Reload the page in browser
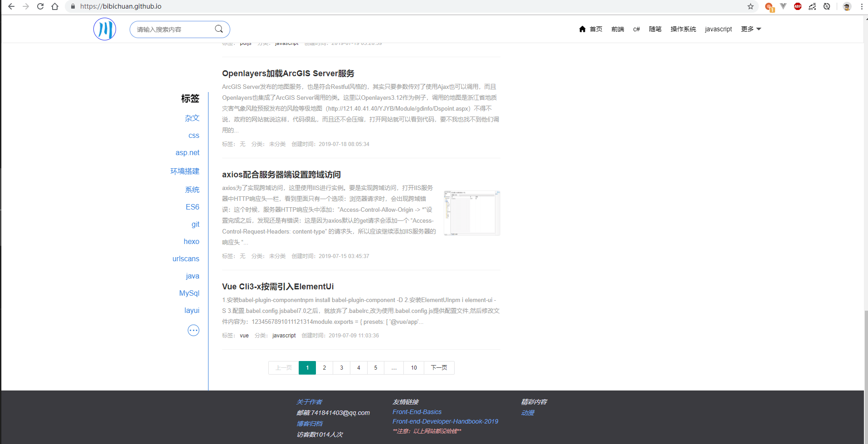The width and height of the screenshot is (868, 444). pos(40,6)
